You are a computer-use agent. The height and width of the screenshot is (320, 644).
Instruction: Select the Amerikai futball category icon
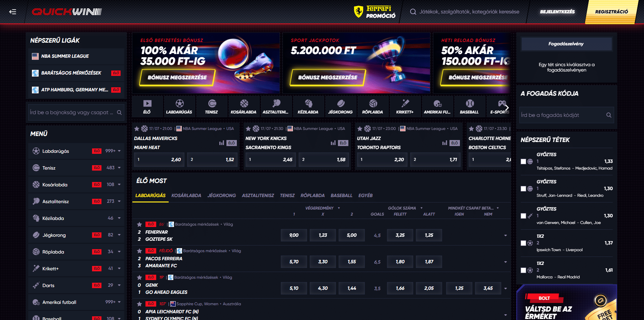point(437,103)
